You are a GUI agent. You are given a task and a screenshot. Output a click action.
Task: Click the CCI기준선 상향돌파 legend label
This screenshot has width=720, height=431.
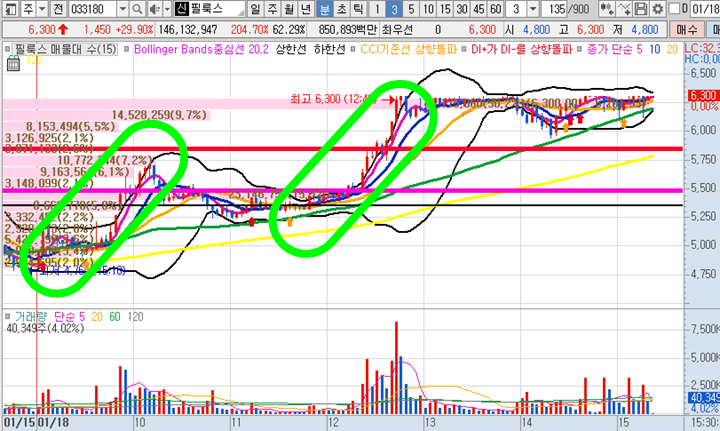(408, 49)
